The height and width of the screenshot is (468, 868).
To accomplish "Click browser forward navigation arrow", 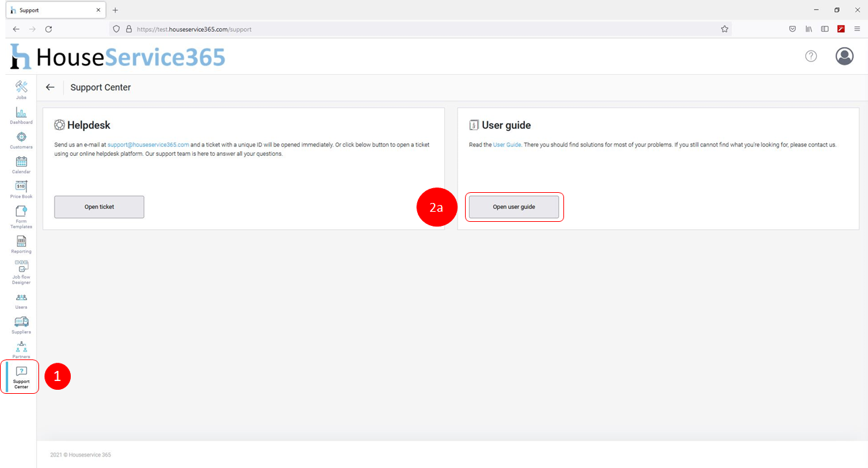I will click(32, 29).
